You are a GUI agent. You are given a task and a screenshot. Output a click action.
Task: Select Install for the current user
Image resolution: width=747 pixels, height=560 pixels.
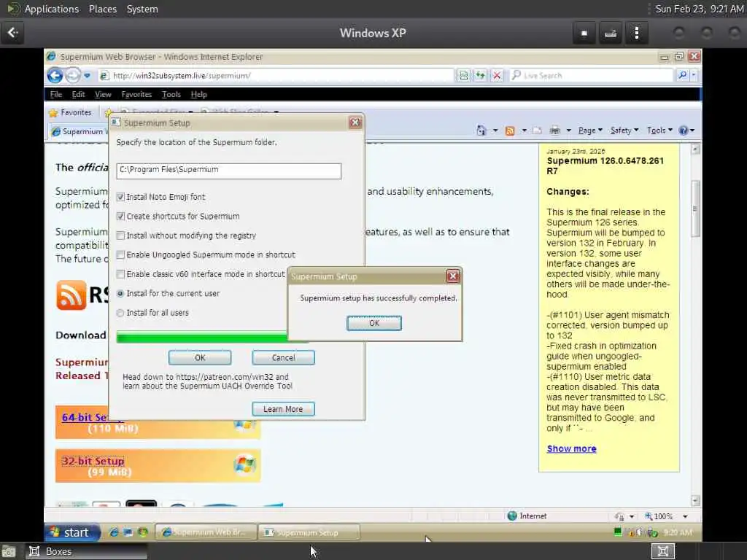point(120,294)
